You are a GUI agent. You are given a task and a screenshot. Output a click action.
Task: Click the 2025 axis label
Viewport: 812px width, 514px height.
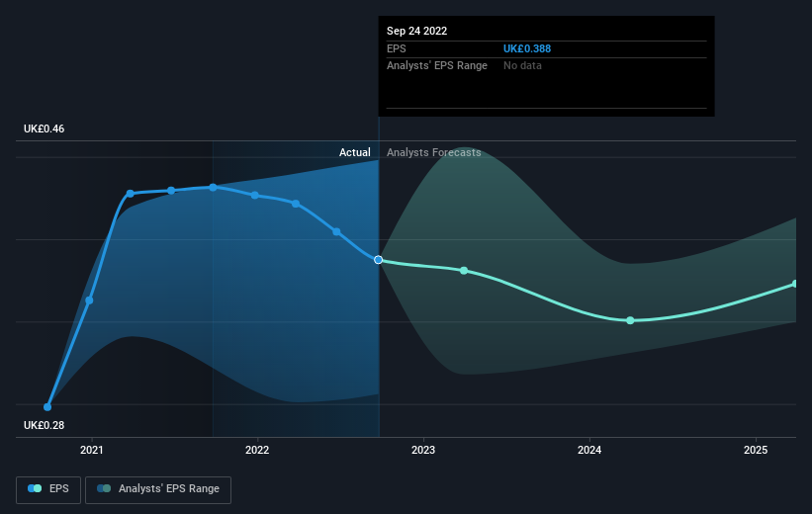[x=756, y=450]
